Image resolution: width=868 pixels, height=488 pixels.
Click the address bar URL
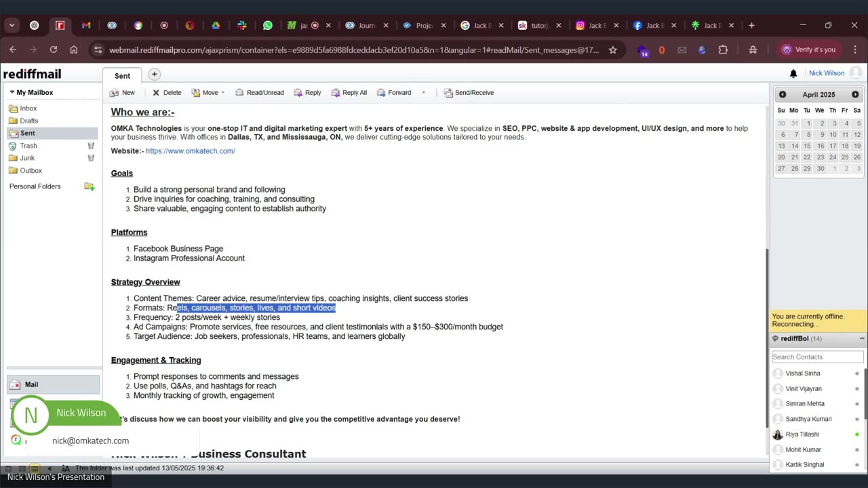pyautogui.click(x=354, y=49)
